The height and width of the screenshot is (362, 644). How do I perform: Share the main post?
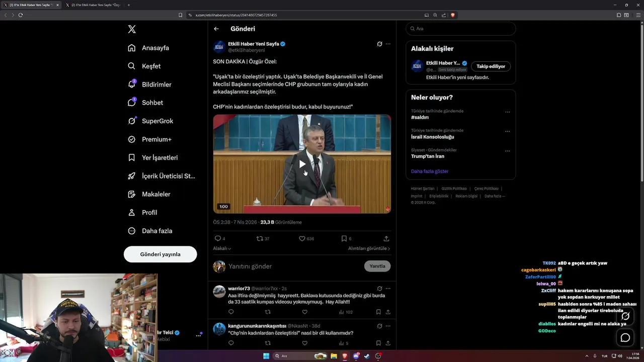pyautogui.click(x=386, y=238)
